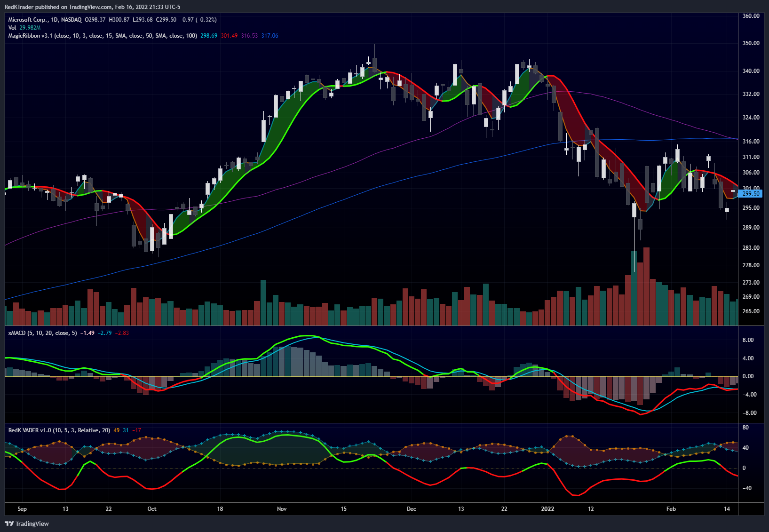The image size is (769, 532).
Task: Click the Feb label on time axis
Action: [x=671, y=509]
